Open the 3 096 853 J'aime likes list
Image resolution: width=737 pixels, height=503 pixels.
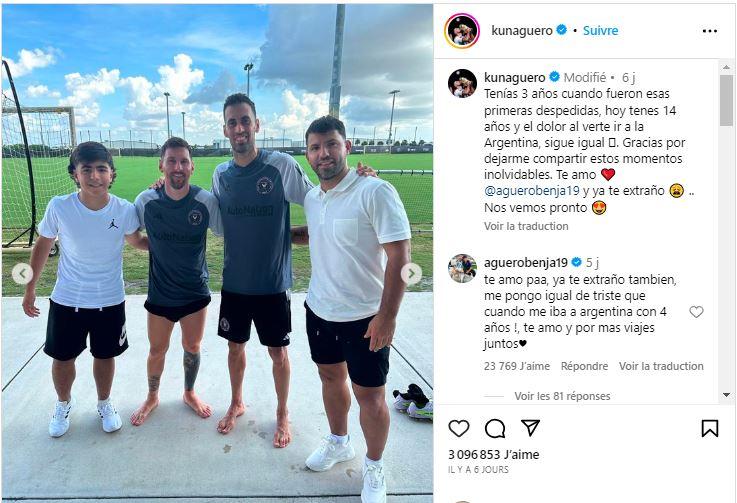(x=494, y=455)
